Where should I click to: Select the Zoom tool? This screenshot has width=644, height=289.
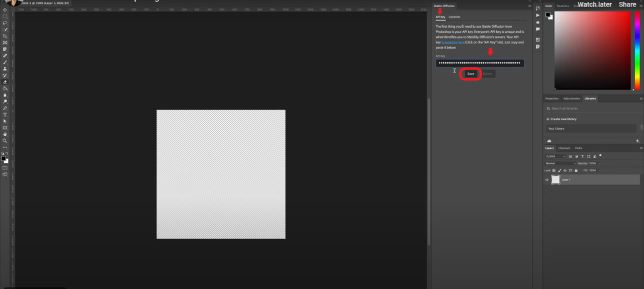pyautogui.click(x=5, y=140)
